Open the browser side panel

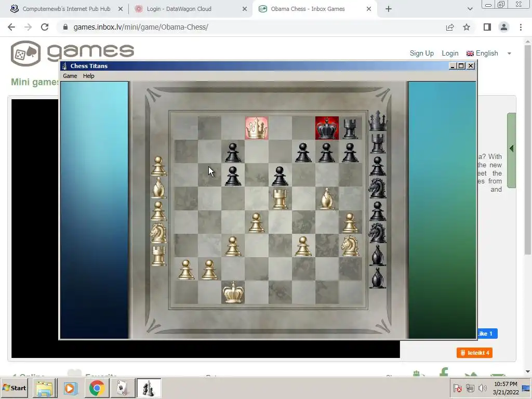[487, 27]
